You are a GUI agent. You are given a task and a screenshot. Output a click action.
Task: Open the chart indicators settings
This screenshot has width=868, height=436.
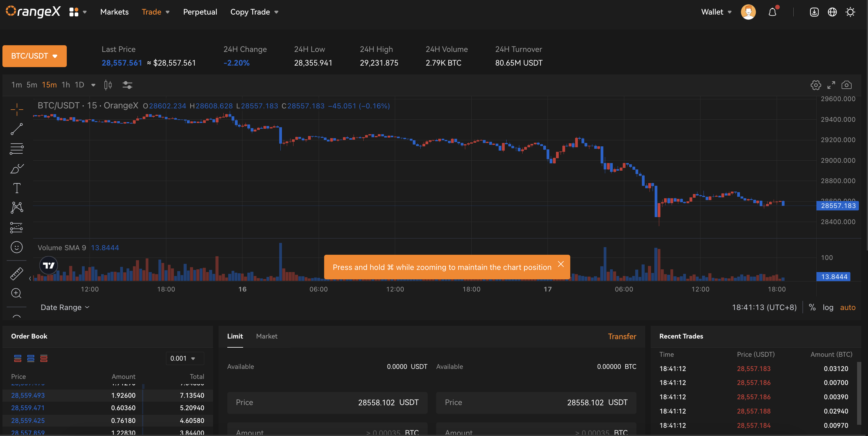click(x=127, y=85)
